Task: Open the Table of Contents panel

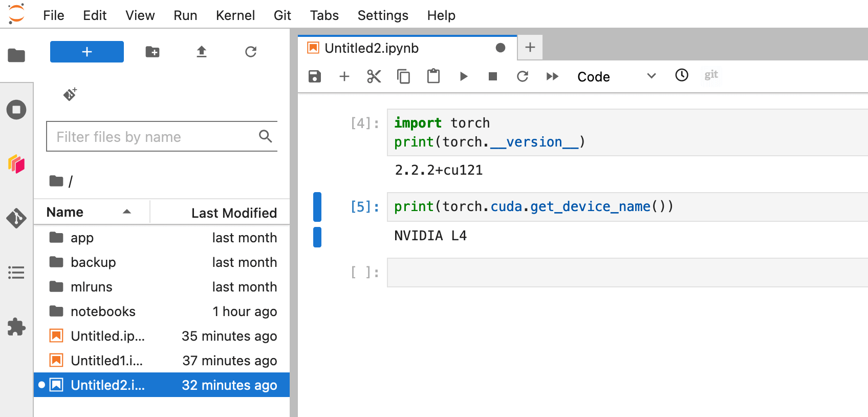Action: 16,273
